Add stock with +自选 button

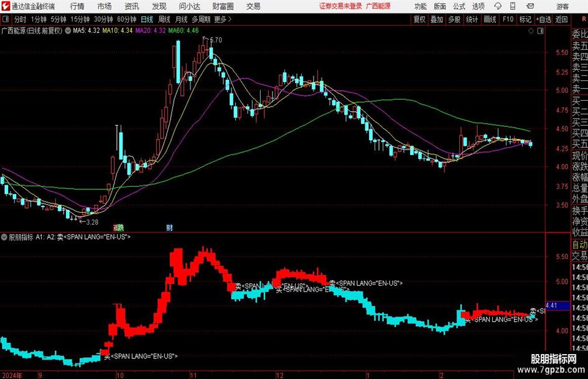point(544,19)
